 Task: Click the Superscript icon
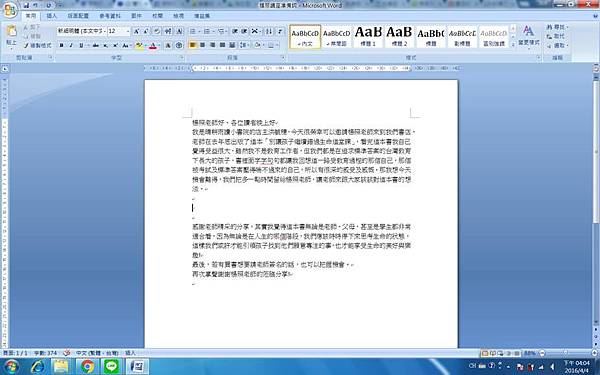(x=115, y=45)
